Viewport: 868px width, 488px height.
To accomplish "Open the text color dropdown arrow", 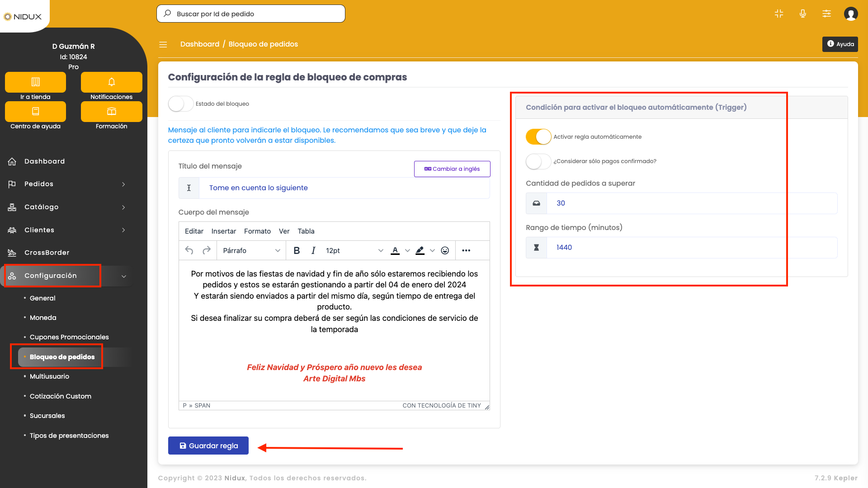I will (407, 250).
